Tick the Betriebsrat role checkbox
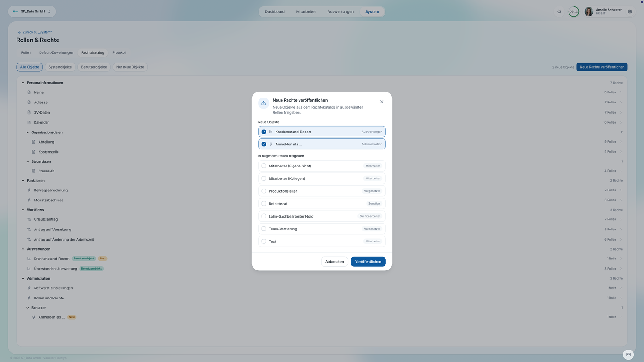644x362 pixels. coord(264,204)
